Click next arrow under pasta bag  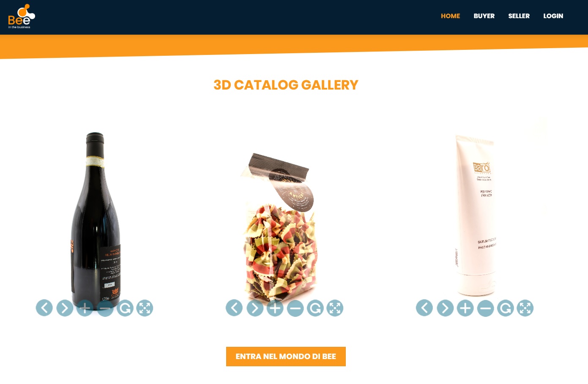tap(255, 308)
